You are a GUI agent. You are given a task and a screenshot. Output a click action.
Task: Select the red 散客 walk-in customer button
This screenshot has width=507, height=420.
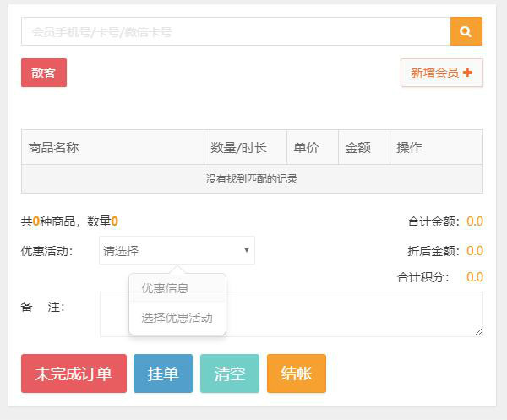44,73
